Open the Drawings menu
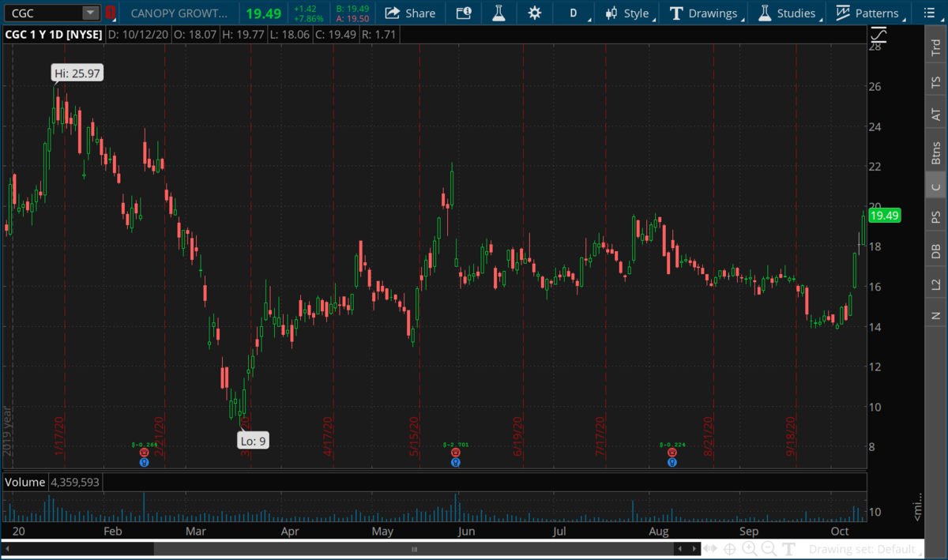This screenshot has height=560, width=948. pyautogui.click(x=705, y=13)
